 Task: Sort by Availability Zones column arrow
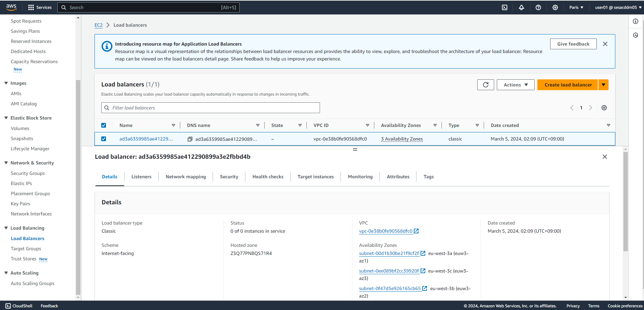click(435, 125)
